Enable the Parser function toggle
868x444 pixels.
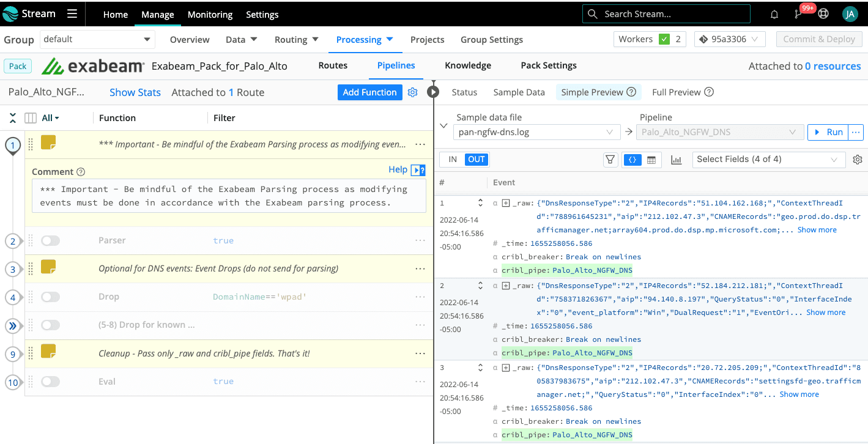[x=50, y=241]
